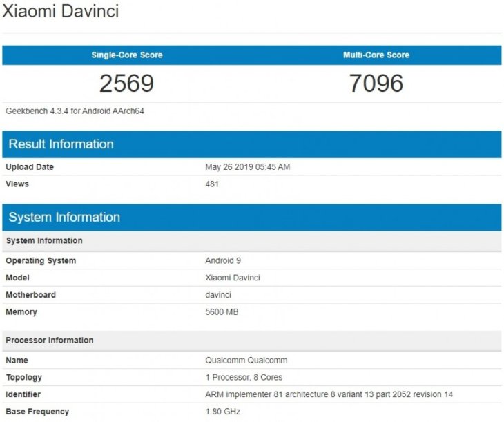504x422 pixels.
Task: Select the Operating System value Android 9
Action: 223,261
